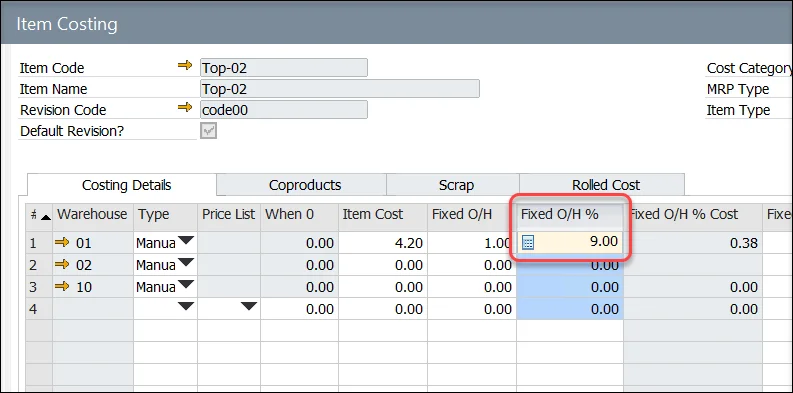Click the Item Type label
This screenshot has width=793, height=393.
point(738,110)
